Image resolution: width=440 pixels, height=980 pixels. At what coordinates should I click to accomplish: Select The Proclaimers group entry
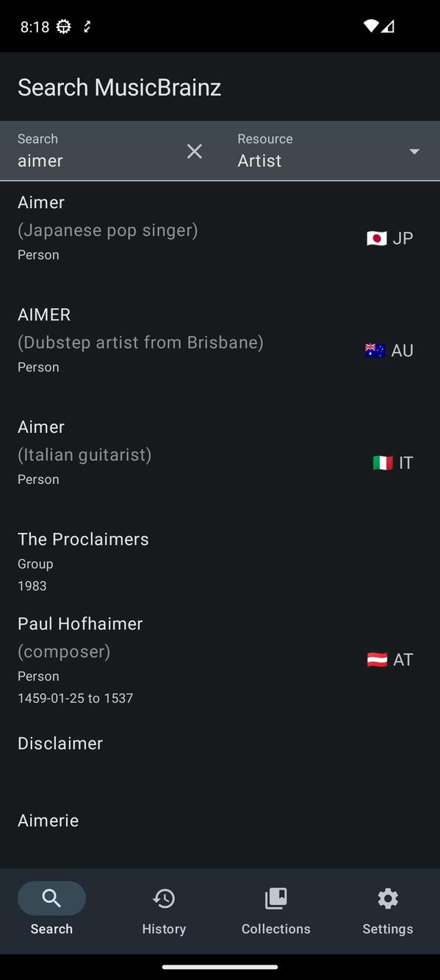point(220,562)
